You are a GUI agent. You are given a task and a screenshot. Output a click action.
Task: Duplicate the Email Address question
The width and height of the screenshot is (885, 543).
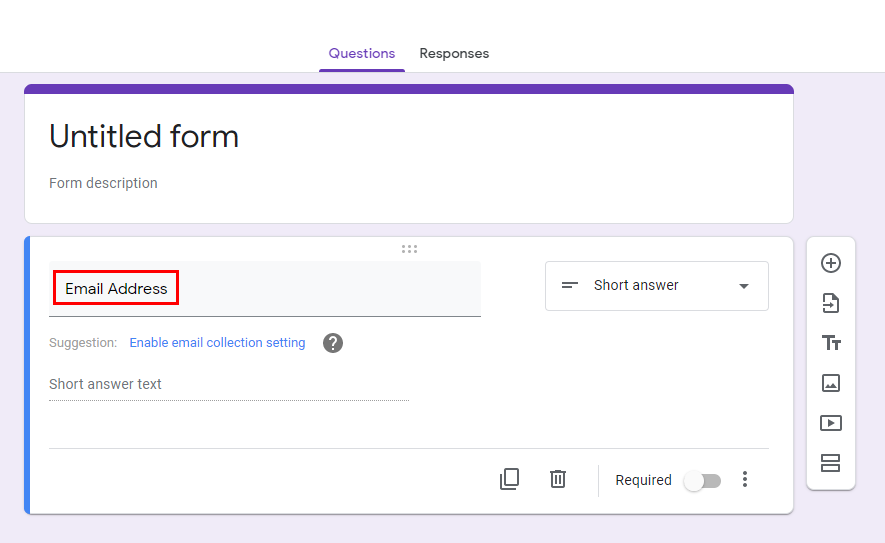pyautogui.click(x=509, y=479)
